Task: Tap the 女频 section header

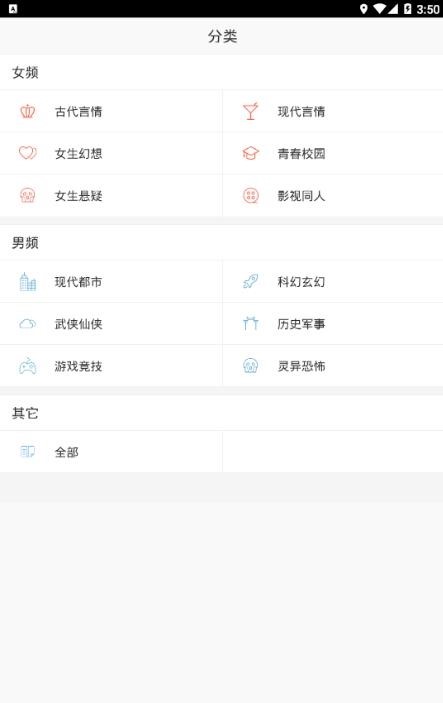Action: click(25, 72)
